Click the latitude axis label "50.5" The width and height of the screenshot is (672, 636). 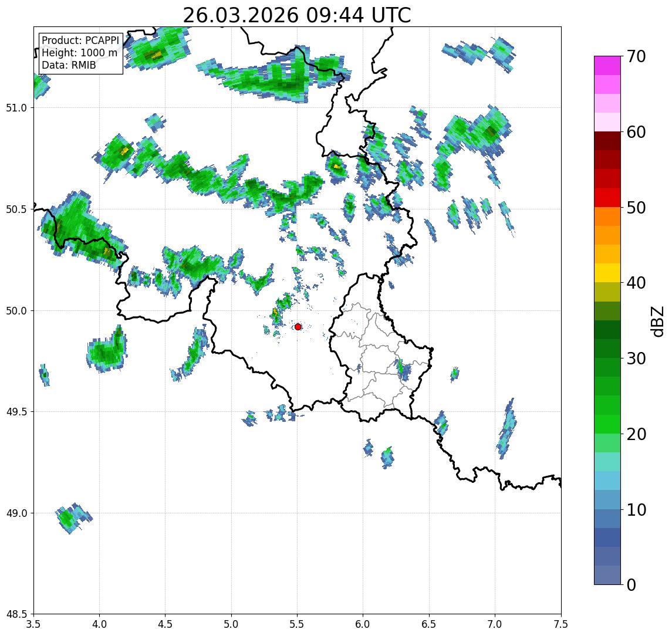pyautogui.click(x=16, y=209)
